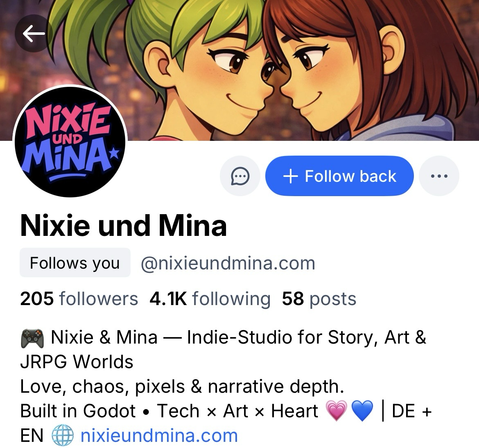Click the Follow back button
This screenshot has height=448, width=479.
[x=339, y=176]
